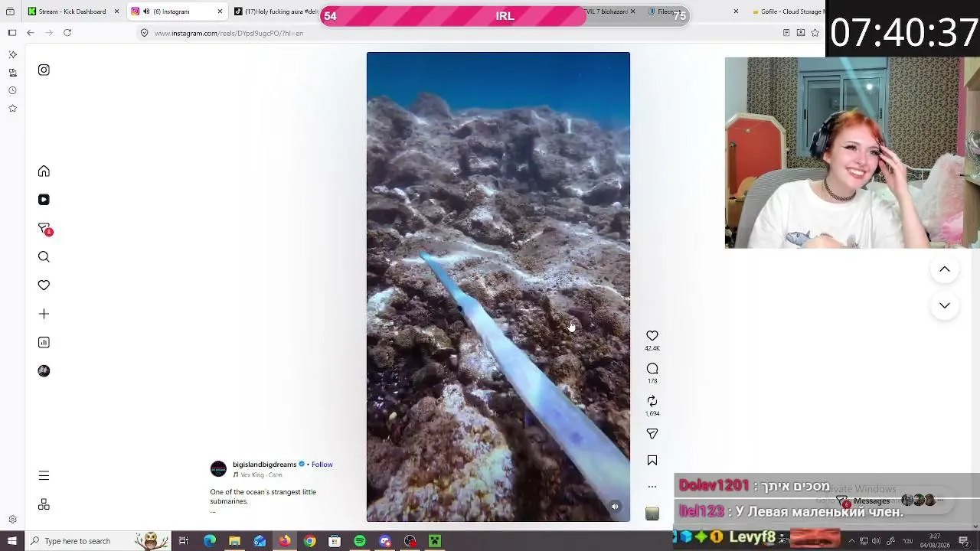Close the Instagram browser tab
This screenshot has width=980, height=551.
(220, 11)
